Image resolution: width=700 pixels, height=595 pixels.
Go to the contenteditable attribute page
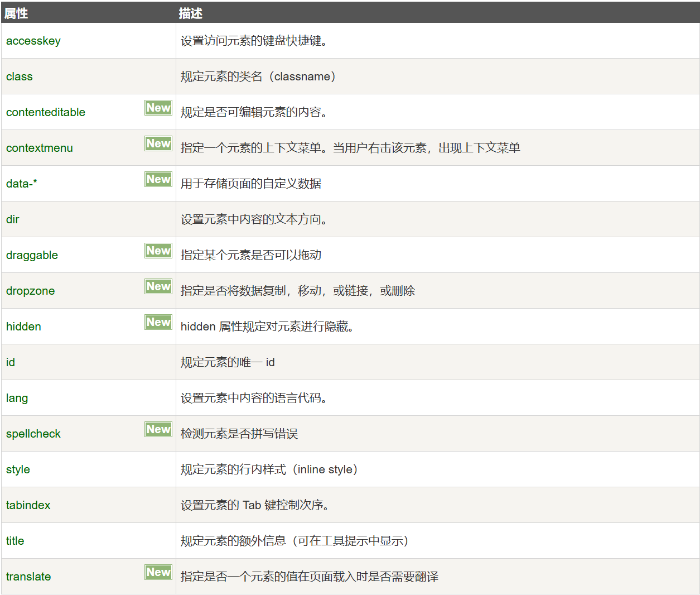click(46, 112)
